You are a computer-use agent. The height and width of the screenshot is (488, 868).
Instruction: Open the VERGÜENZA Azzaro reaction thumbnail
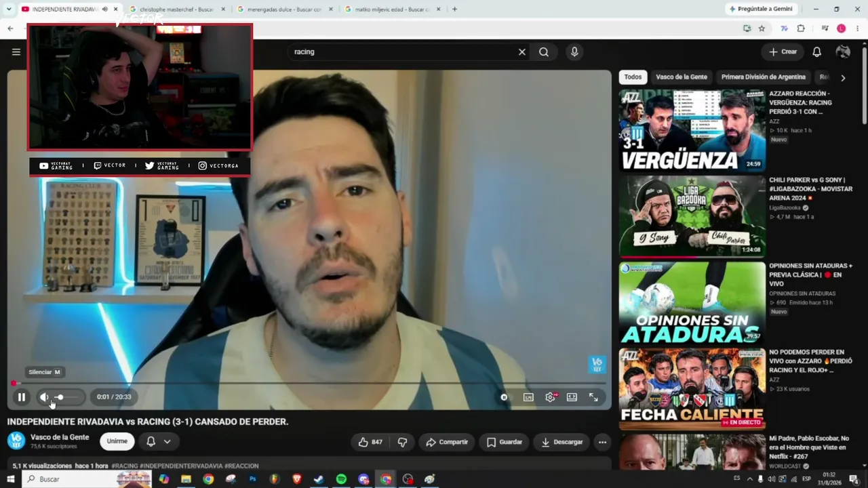[x=692, y=130]
